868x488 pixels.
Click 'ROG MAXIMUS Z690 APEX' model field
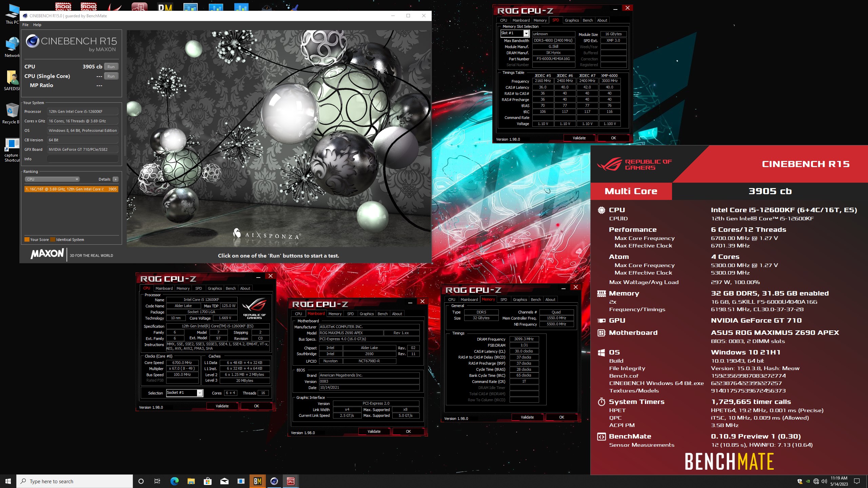click(351, 333)
